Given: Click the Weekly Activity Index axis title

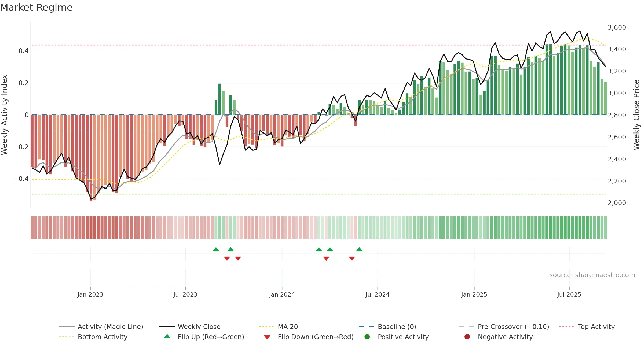Looking at the screenshot, I should [x=5, y=115].
